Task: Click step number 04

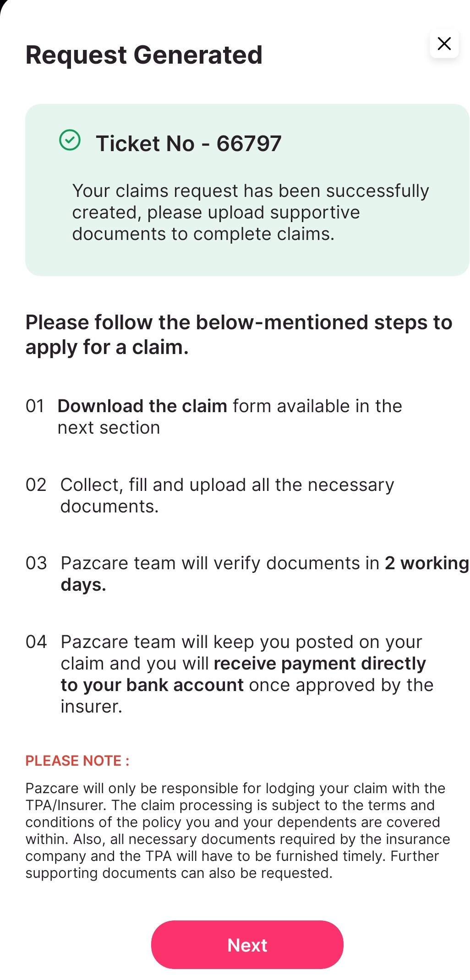Action: [x=36, y=642]
